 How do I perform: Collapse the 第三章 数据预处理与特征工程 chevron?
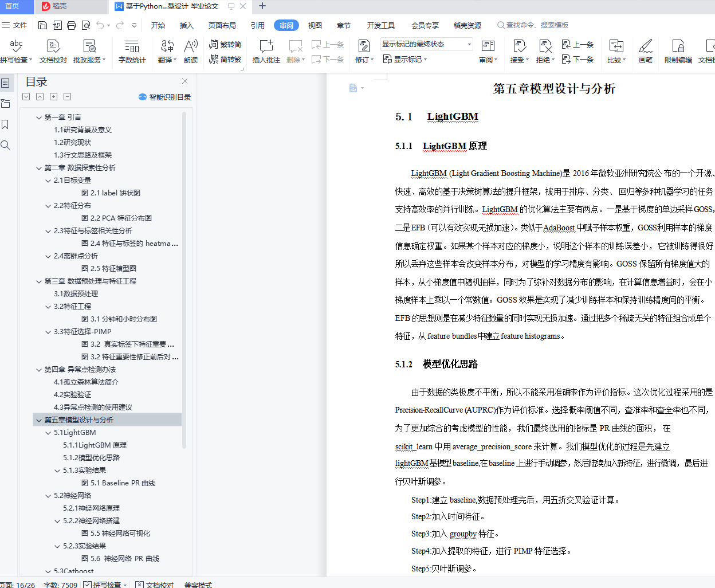point(39,281)
